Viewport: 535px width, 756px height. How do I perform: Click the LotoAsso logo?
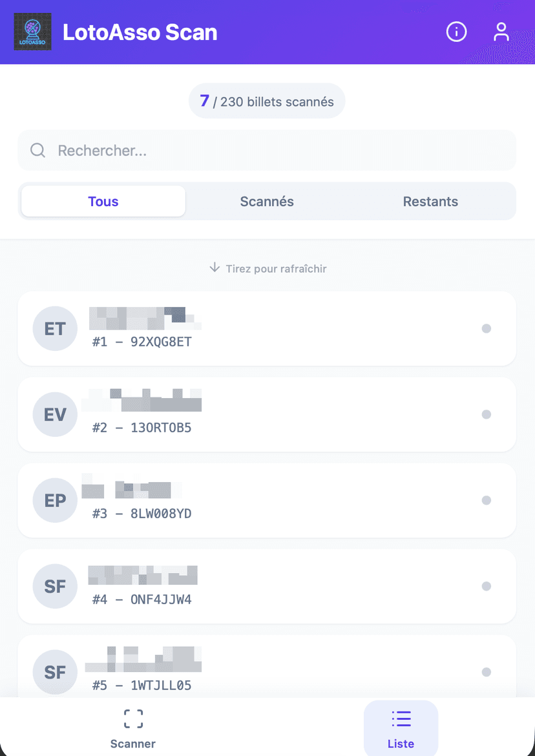pyautogui.click(x=32, y=32)
